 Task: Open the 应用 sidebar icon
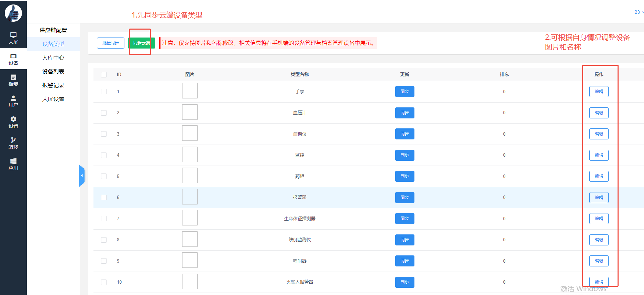[x=13, y=164]
